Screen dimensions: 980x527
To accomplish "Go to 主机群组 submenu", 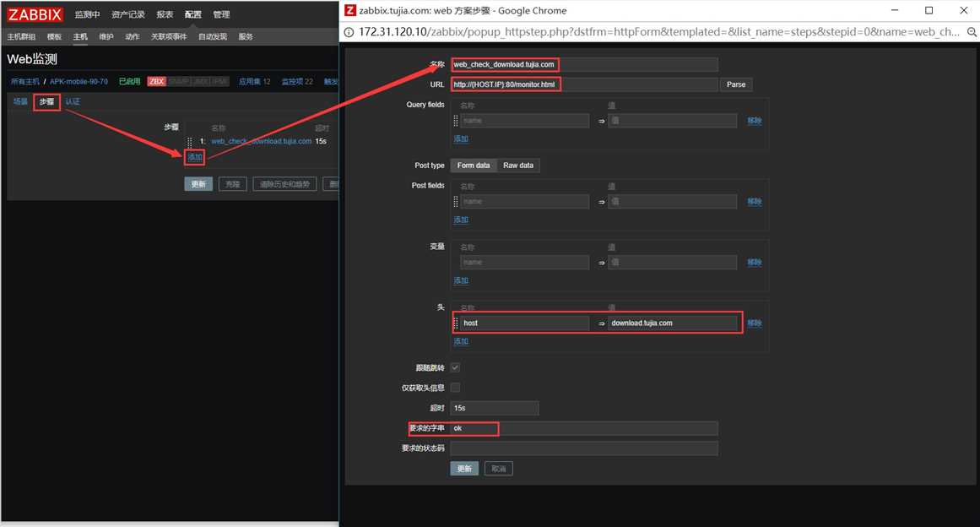I will point(21,37).
